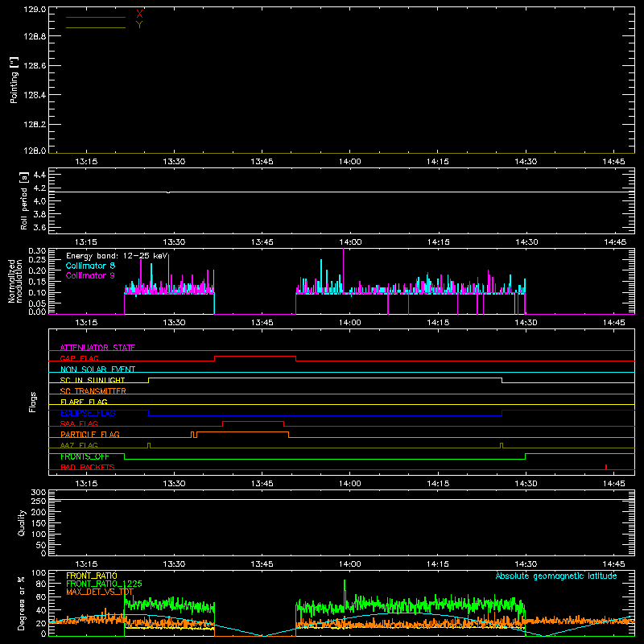The height and width of the screenshot is (644, 644).
Task: Click the cyan 'Collimator 8' legend entry
Action: 90,266
